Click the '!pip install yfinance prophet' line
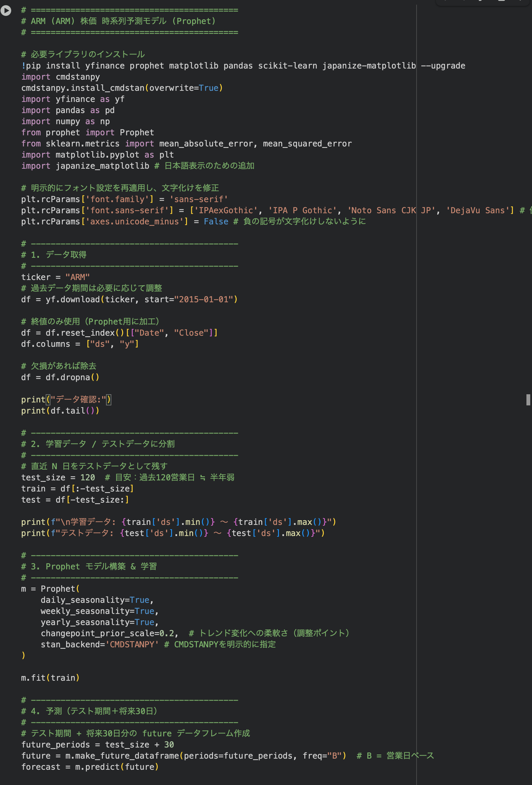532x785 pixels. click(243, 66)
